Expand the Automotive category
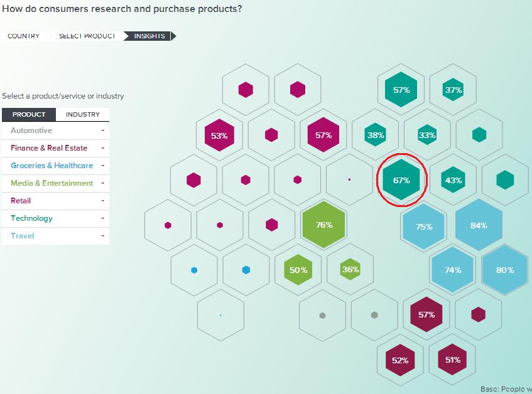Image resolution: width=532 pixels, height=394 pixels. 56,130
